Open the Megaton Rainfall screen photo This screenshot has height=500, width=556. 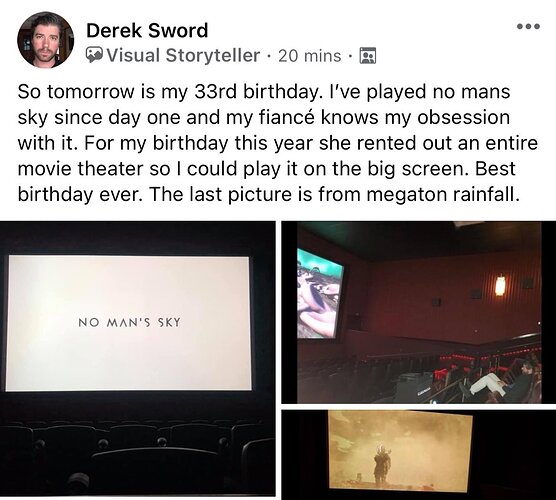[418, 455]
